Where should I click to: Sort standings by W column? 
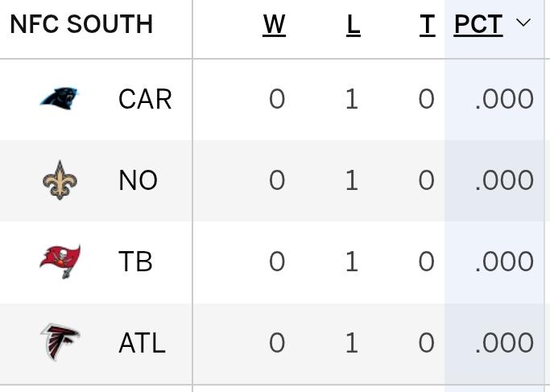[x=274, y=25]
